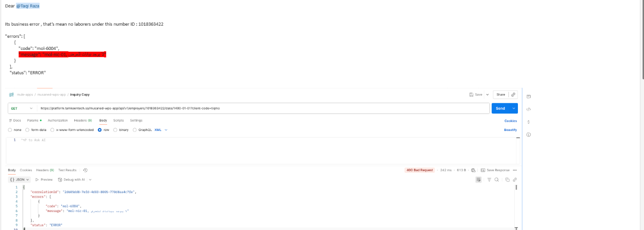This screenshot has width=644, height=230.
Task: Search the response with magnifier icon
Action: (x=496, y=180)
